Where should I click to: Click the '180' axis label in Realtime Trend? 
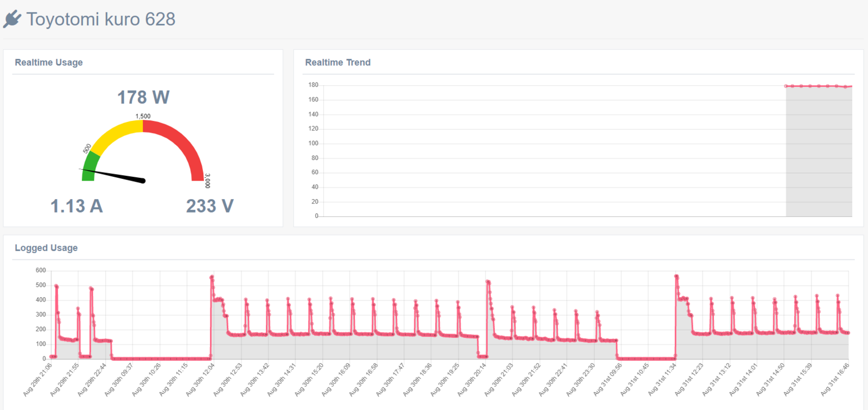314,85
